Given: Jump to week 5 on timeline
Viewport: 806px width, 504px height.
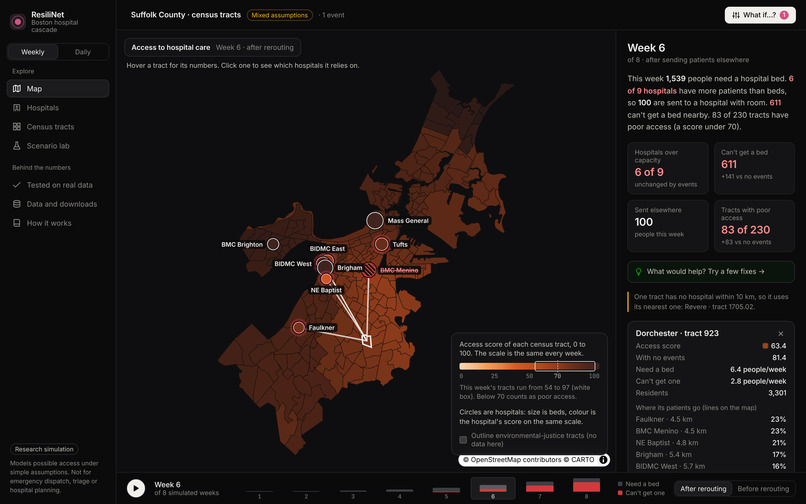Looking at the screenshot, I should (446, 490).
